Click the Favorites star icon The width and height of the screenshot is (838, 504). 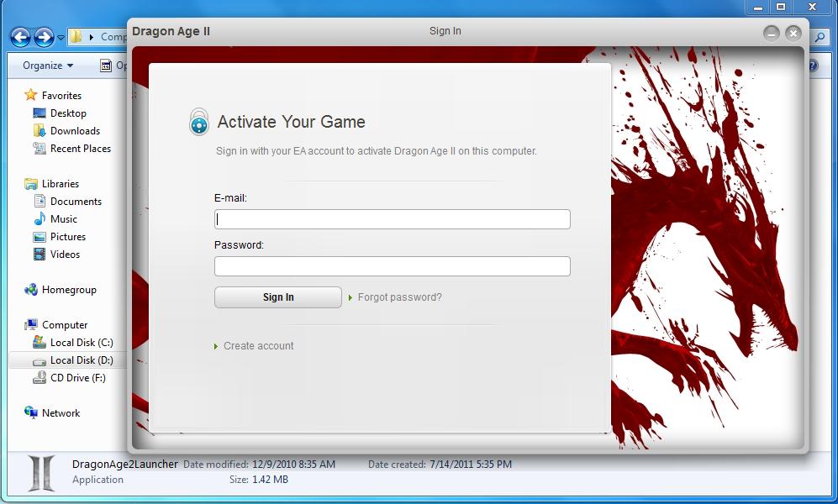31,95
